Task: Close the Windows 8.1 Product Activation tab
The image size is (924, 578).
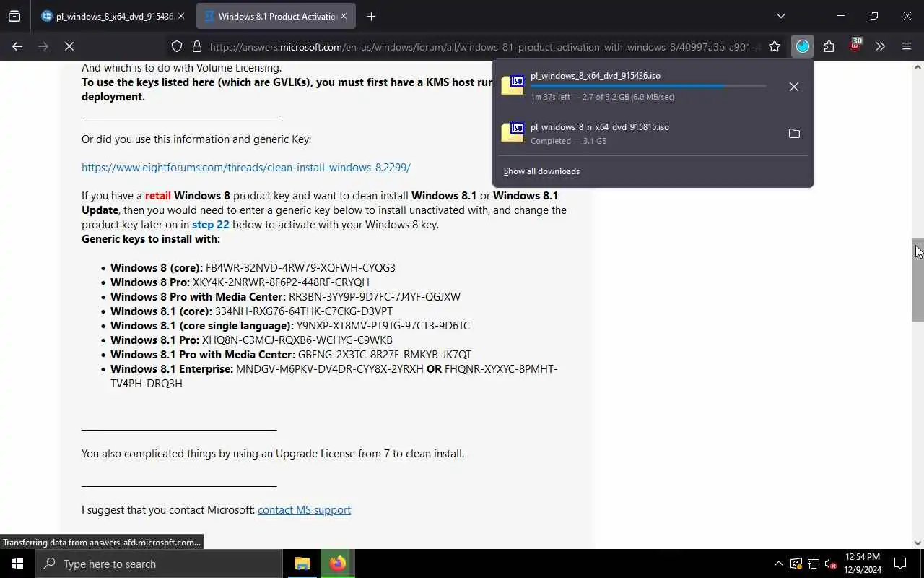Action: pyautogui.click(x=343, y=16)
